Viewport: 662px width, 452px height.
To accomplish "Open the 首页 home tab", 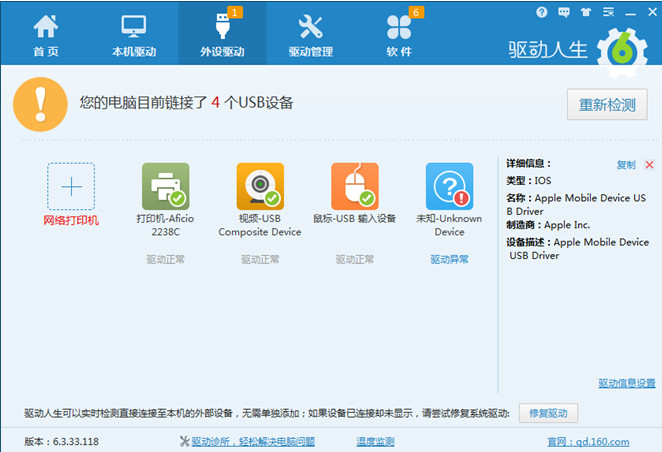I will click(45, 35).
